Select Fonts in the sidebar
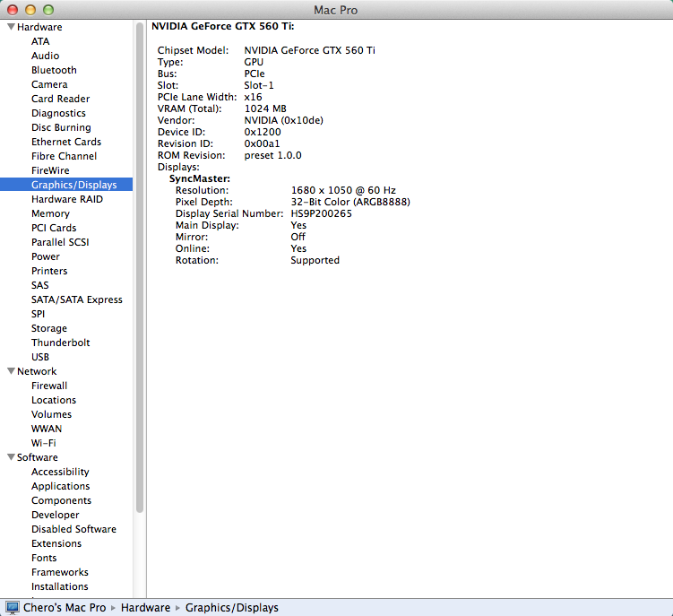Image resolution: width=673 pixels, height=616 pixels. pyautogui.click(x=44, y=558)
